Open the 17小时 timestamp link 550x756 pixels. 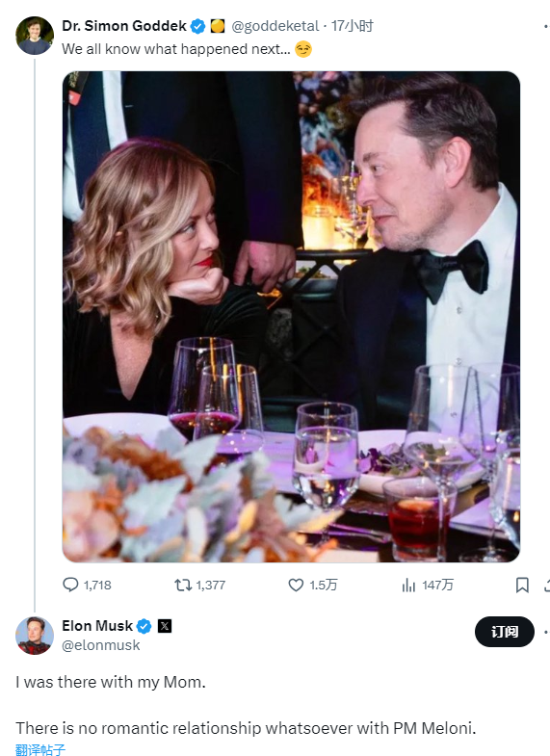[353, 26]
